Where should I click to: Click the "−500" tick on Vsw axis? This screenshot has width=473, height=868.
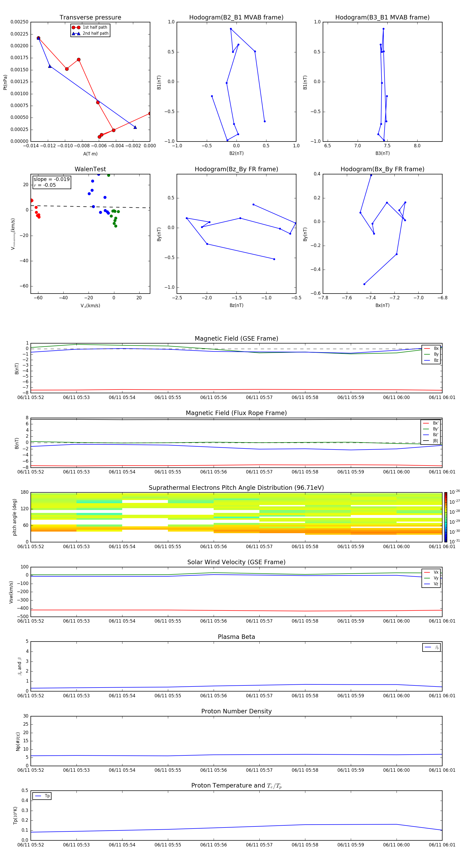[x=23, y=617]
